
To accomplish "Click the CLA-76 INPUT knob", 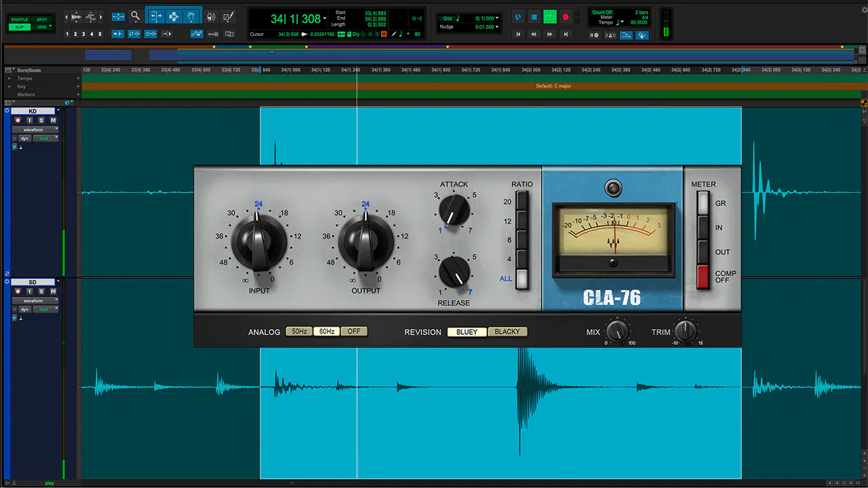I will pos(258,242).
